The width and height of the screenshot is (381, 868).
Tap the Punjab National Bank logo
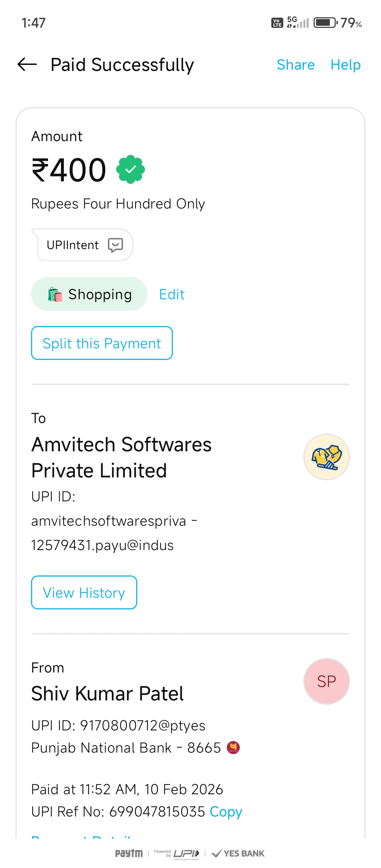pos(233,747)
